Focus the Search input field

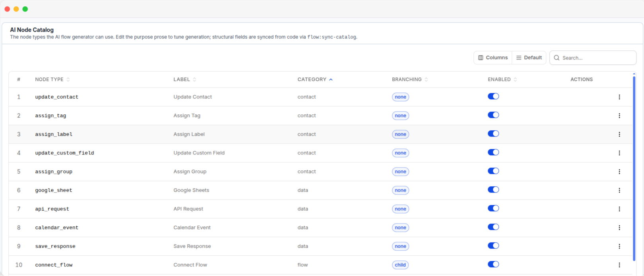click(x=593, y=58)
